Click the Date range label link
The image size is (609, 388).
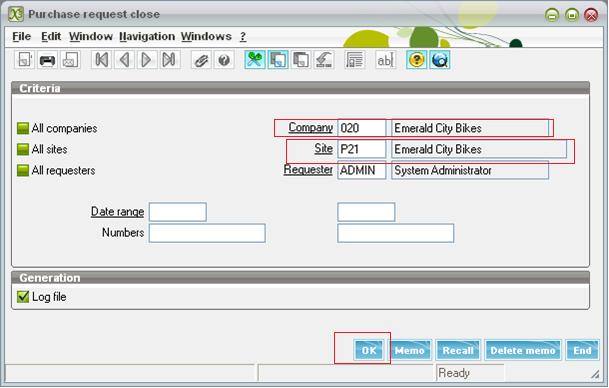(117, 212)
